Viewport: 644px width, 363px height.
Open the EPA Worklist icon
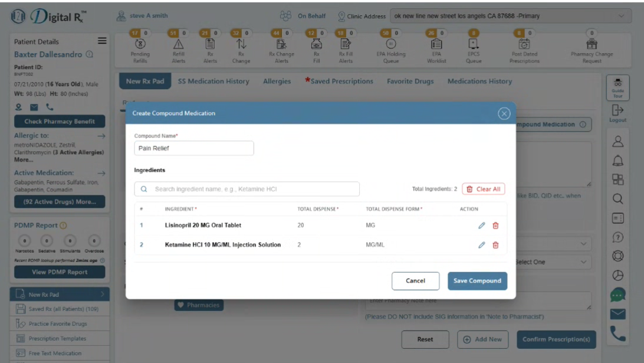436,44
